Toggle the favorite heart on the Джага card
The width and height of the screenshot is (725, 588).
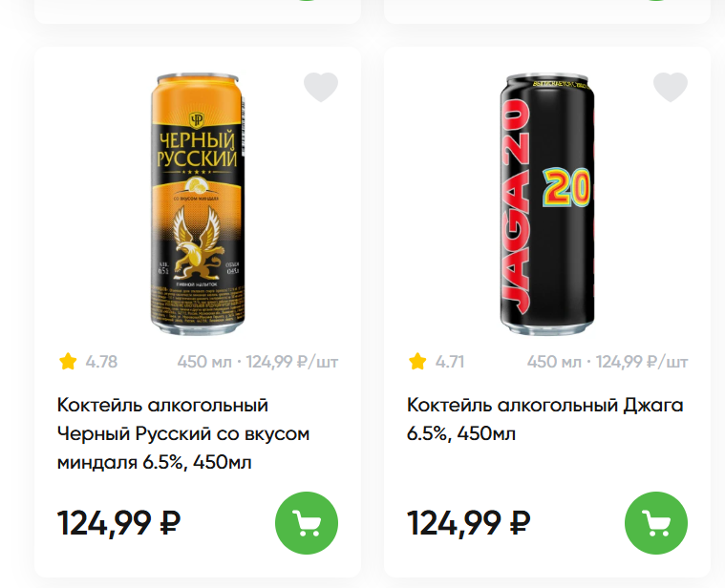(x=671, y=88)
